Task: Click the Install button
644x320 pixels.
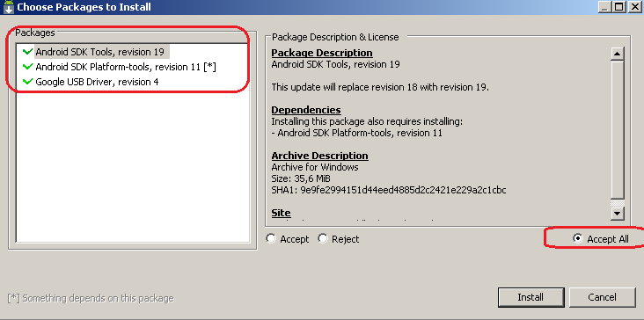Action: pyautogui.click(x=531, y=297)
